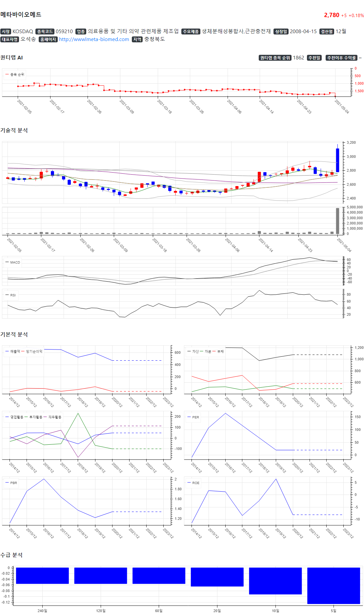Click the 기술적 분석 section heading
The image size is (364, 616).
point(14,130)
